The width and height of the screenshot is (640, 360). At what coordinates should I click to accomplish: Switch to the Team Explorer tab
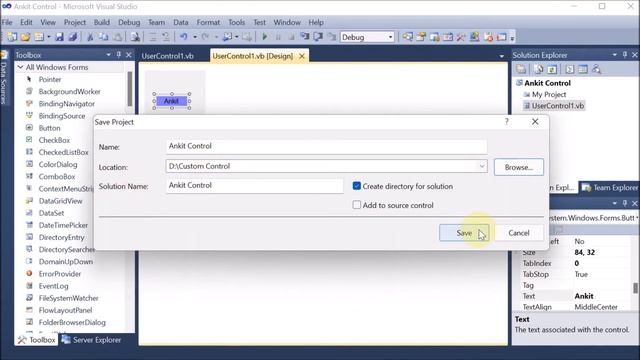pos(609,187)
